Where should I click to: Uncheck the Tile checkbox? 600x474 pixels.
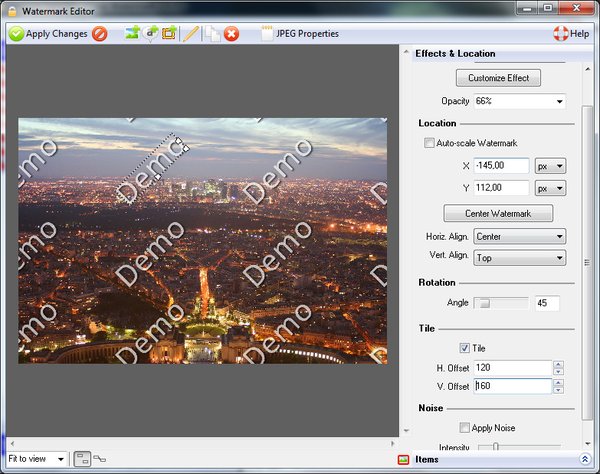pos(465,348)
